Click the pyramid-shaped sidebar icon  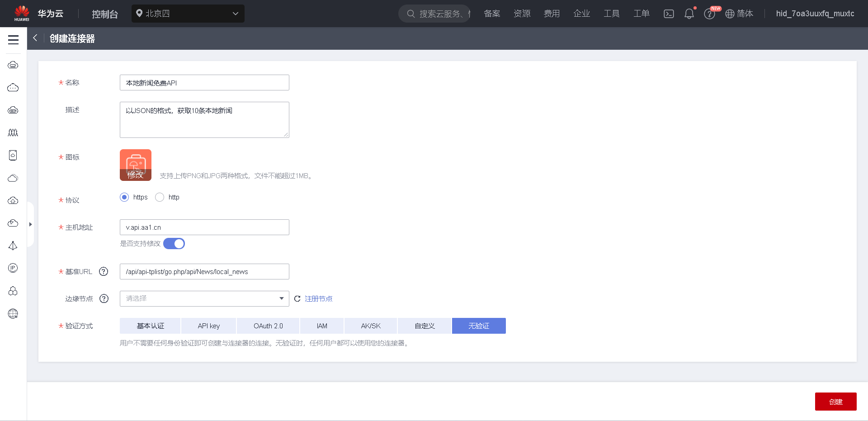pos(13,246)
